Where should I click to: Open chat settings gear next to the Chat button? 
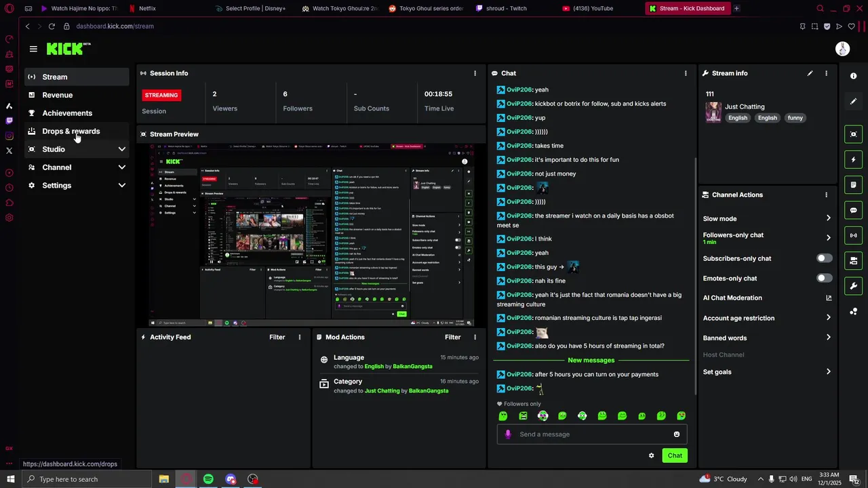(x=652, y=455)
